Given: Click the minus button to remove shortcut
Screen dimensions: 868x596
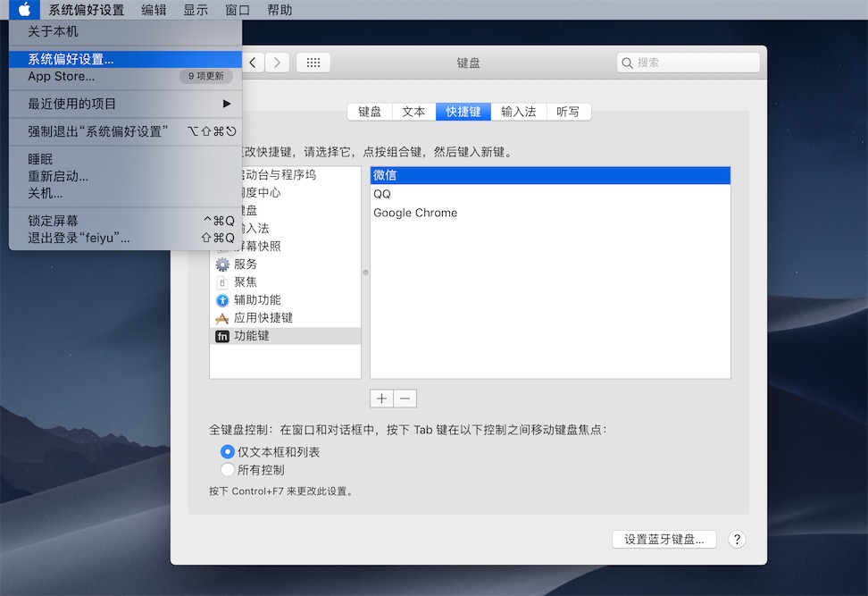Looking at the screenshot, I should pyautogui.click(x=405, y=399).
